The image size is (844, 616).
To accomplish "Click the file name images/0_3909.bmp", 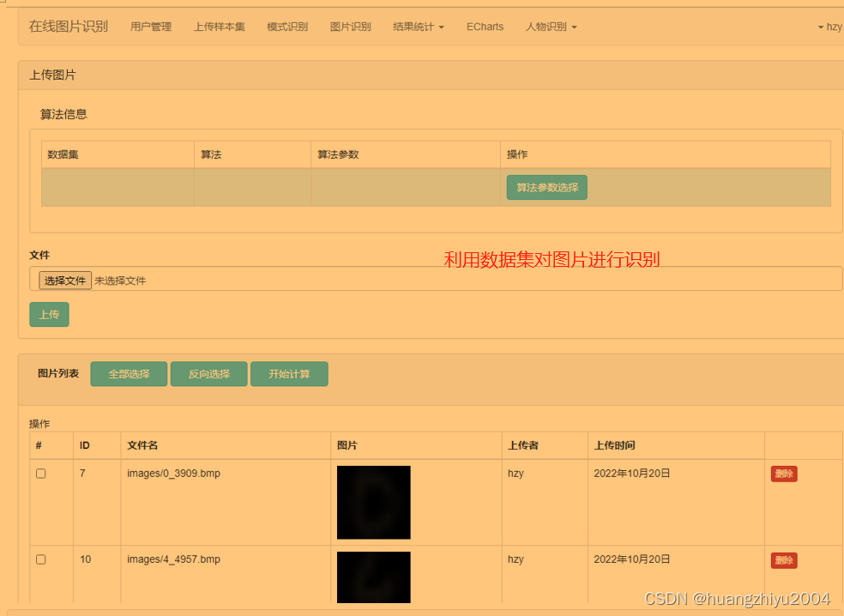I will (173, 474).
